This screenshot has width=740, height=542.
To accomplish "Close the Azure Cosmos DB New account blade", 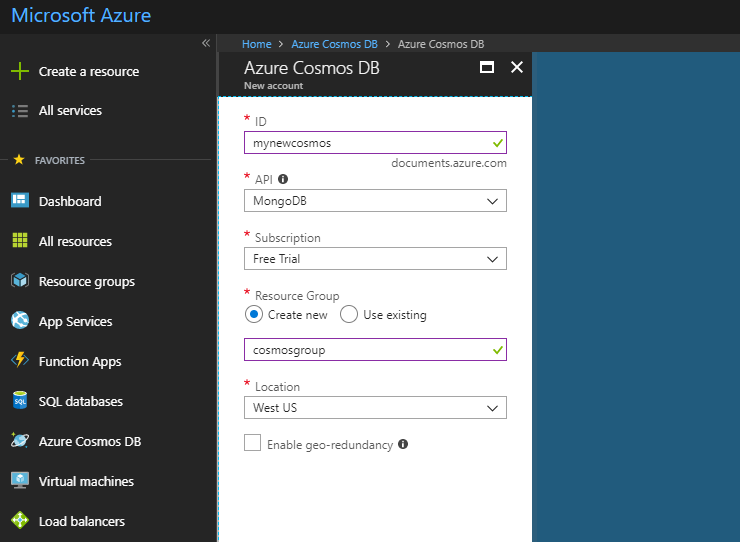I will tap(517, 67).
